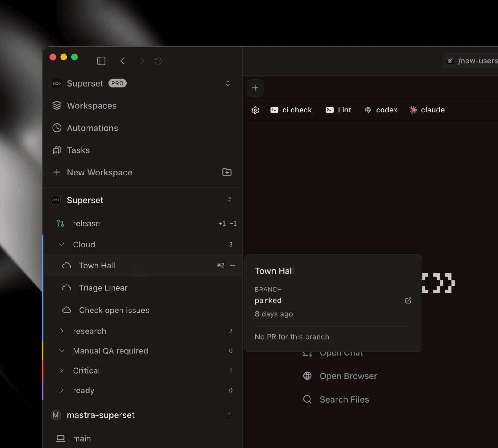
Task: Select the mastra-superset project
Action: click(142, 415)
